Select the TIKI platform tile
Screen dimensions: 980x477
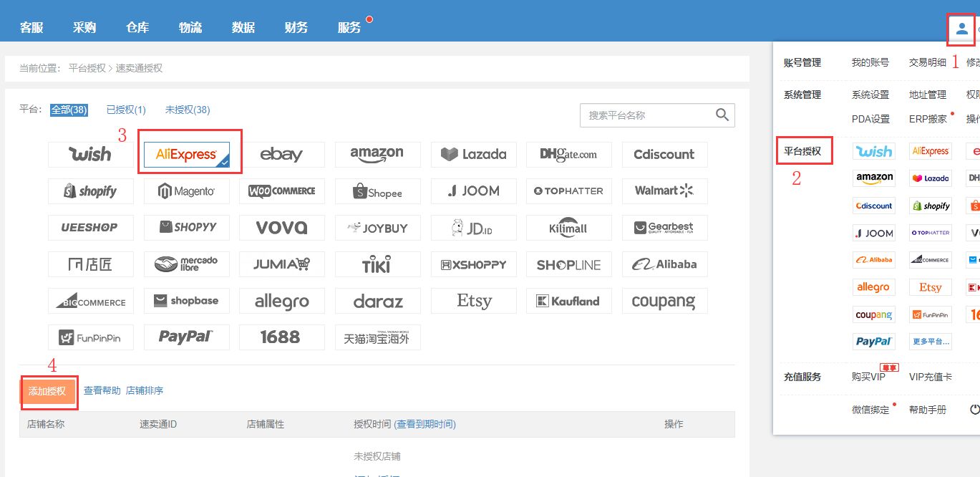[x=378, y=264]
